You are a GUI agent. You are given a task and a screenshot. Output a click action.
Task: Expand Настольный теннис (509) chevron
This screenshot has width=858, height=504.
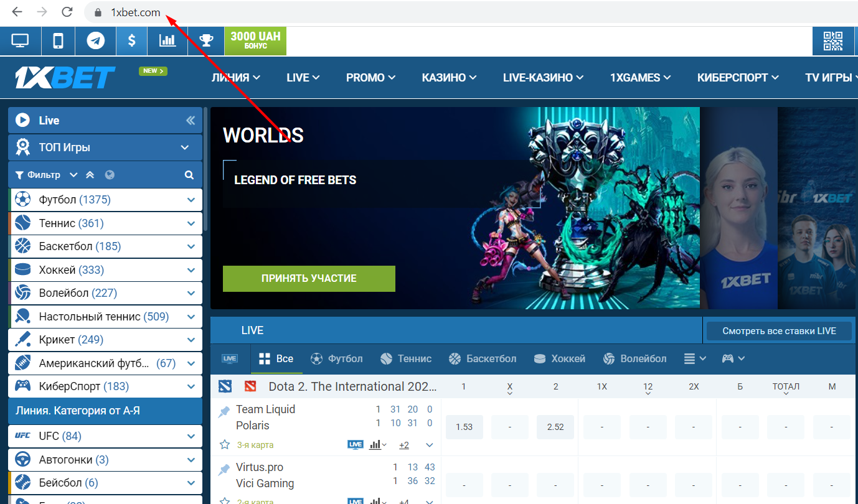(191, 317)
